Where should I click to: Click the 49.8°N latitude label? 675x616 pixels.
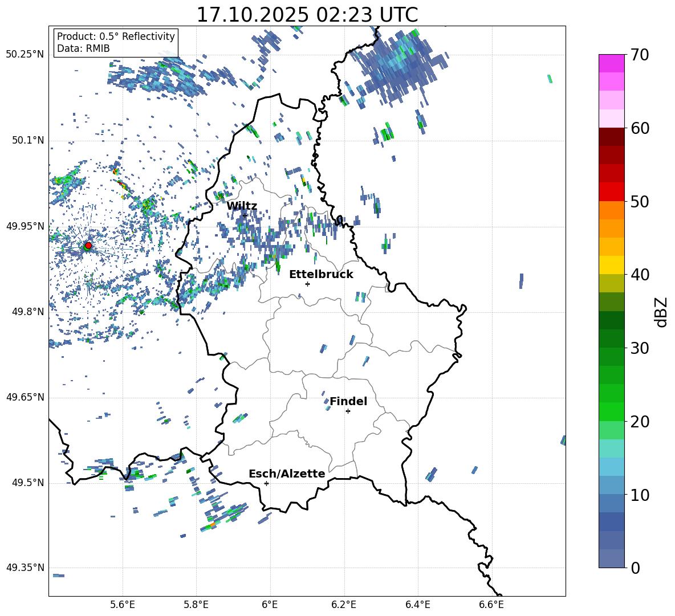pos(28,312)
